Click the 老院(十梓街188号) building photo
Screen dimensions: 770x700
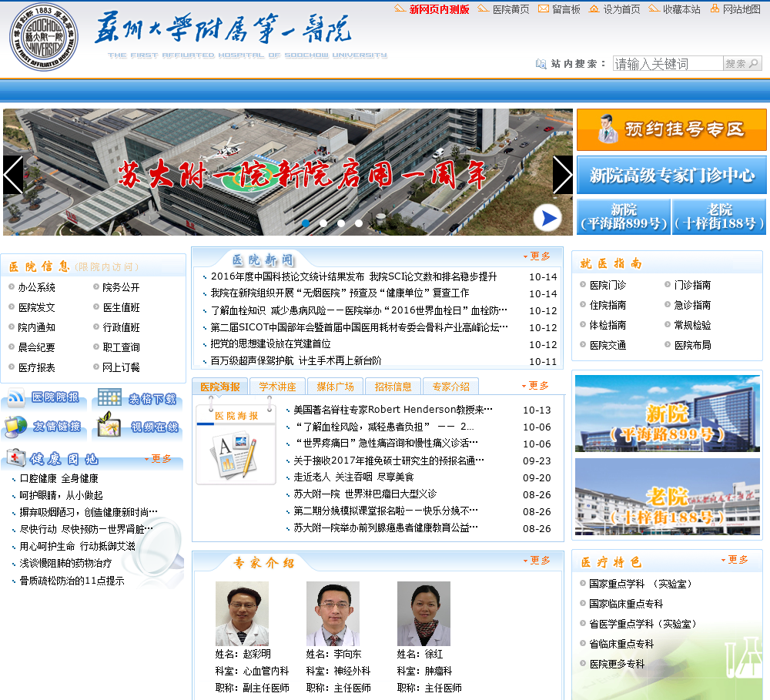(668, 497)
